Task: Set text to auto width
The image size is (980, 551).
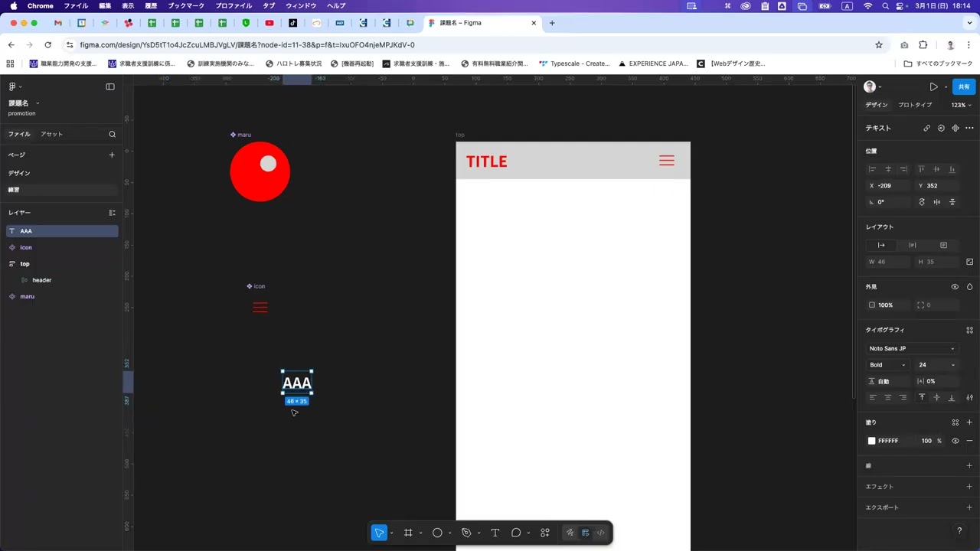Action: click(881, 245)
